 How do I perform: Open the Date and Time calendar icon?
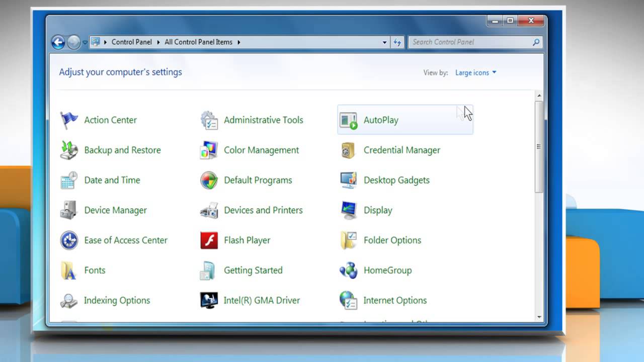(69, 180)
